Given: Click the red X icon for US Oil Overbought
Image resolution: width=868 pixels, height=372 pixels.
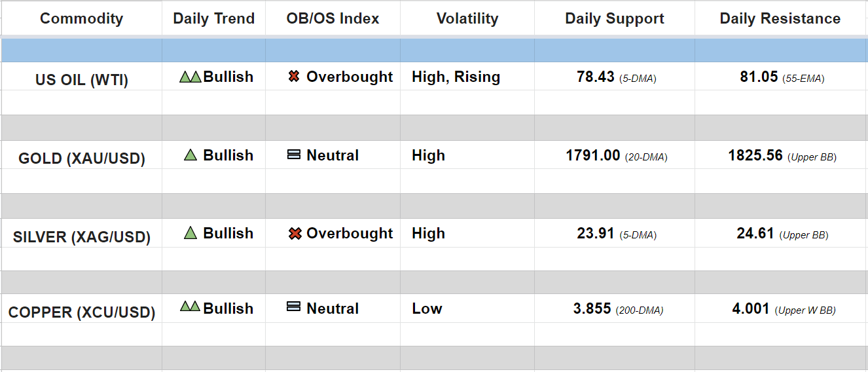Looking at the screenshot, I should tap(294, 77).
